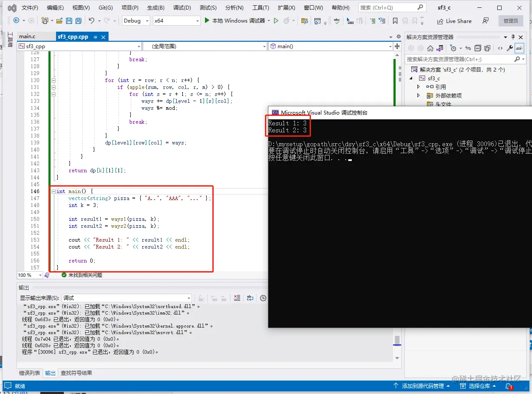Select solution 'sf3_c' root node
This screenshot has width=532, height=394.
tap(458, 69)
